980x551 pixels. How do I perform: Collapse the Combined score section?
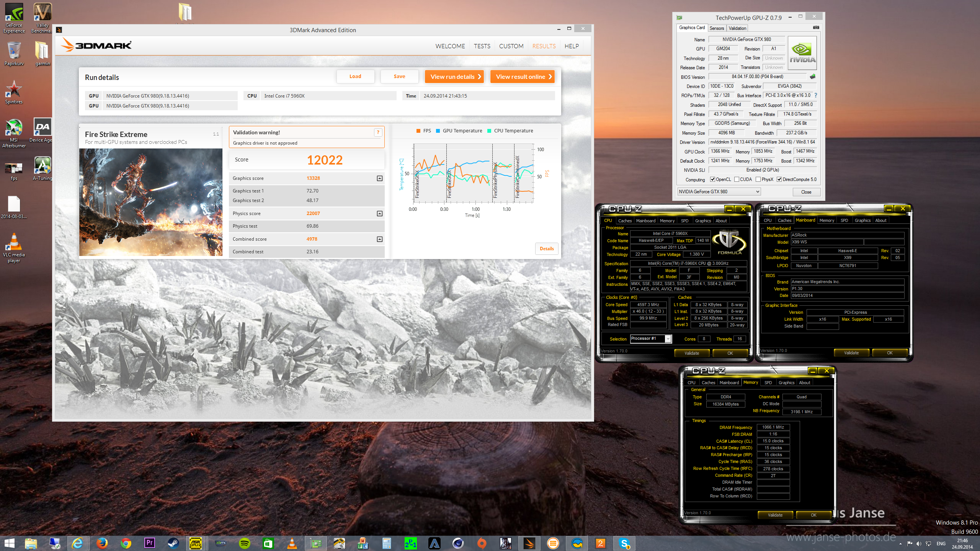379,239
